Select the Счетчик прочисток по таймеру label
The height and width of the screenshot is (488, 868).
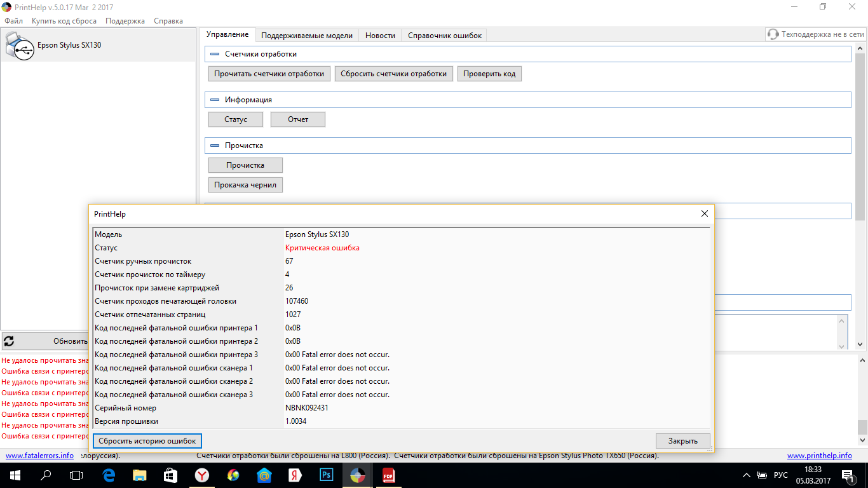(x=150, y=274)
